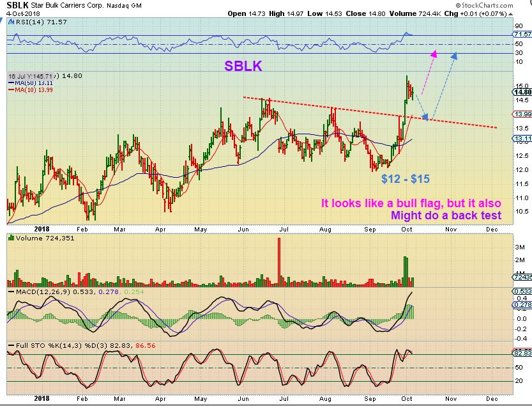Open the StockCharts.com link in the corner
The height and width of the screenshot is (406, 532).
pyautogui.click(x=484, y=5)
